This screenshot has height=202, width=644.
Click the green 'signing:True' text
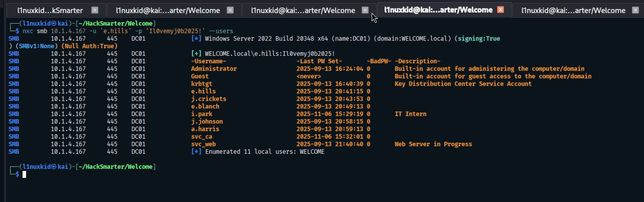479,39
